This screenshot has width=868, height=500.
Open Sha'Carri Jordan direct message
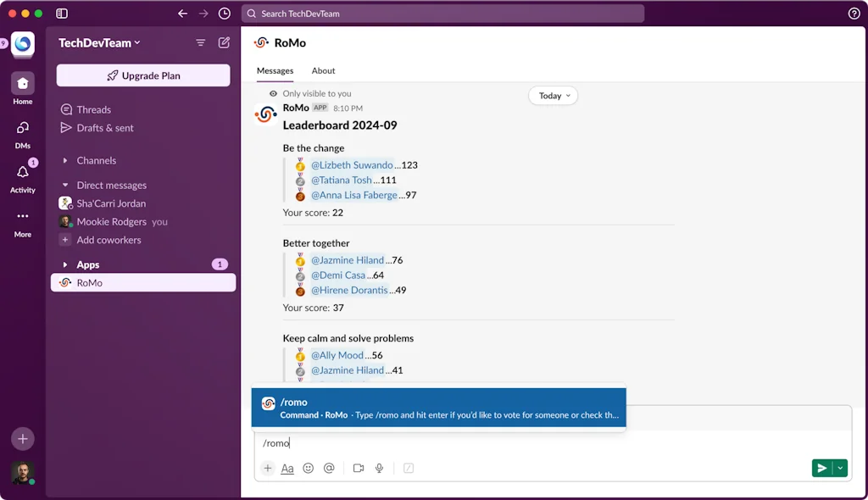tap(111, 203)
